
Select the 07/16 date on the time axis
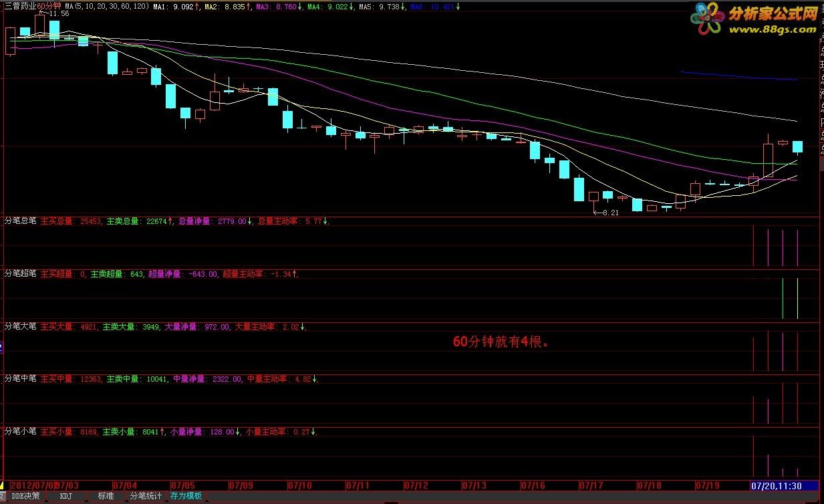coord(532,485)
